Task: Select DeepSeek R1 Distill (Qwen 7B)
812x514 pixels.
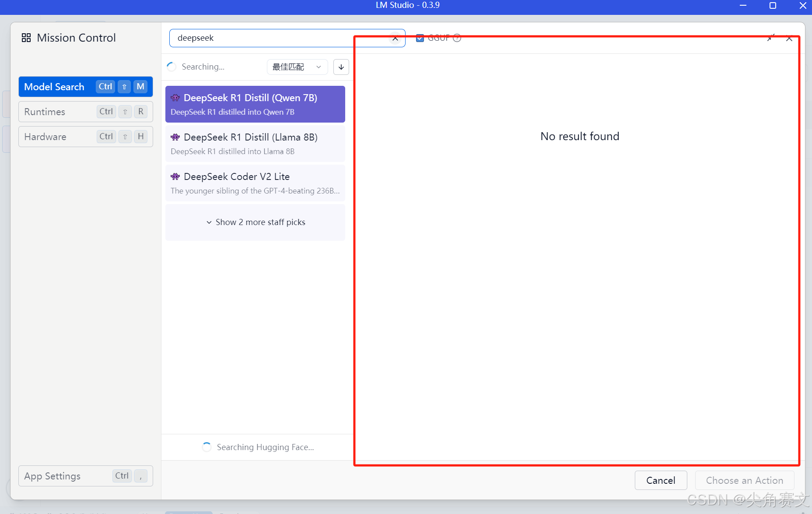Action: click(255, 104)
